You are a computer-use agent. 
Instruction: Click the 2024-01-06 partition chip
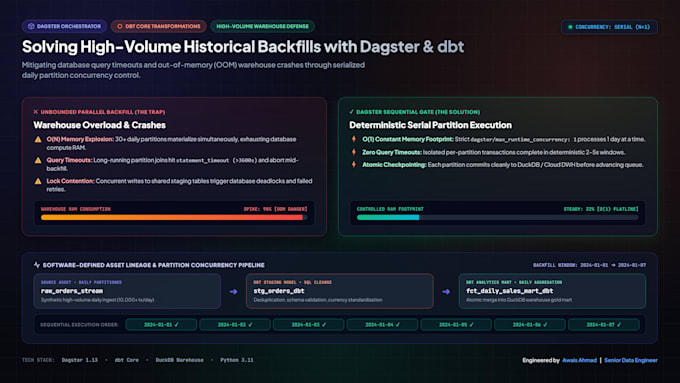[530, 324]
